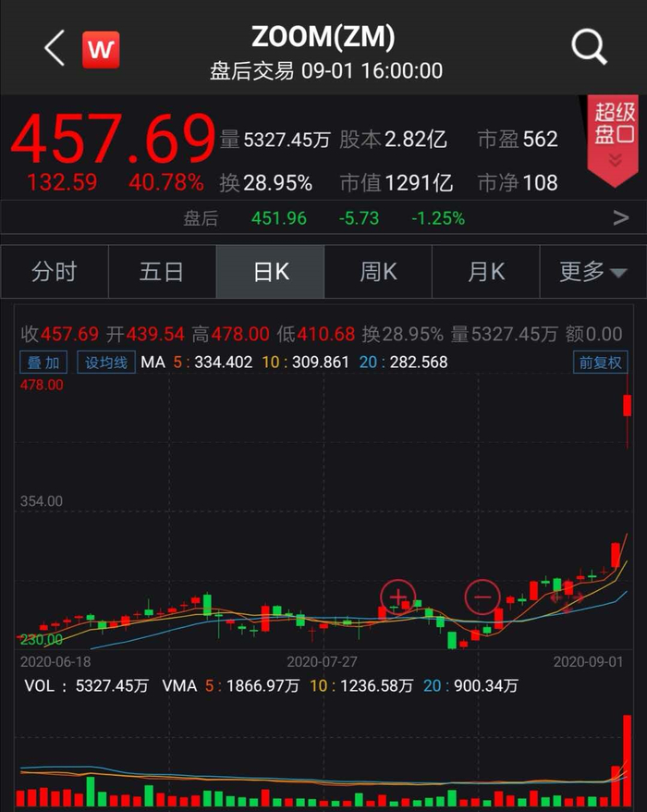Select the latest red candlestick near 478

tap(628, 405)
